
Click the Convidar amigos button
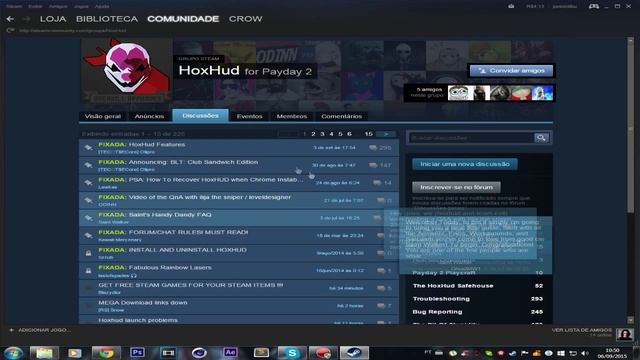511,71
